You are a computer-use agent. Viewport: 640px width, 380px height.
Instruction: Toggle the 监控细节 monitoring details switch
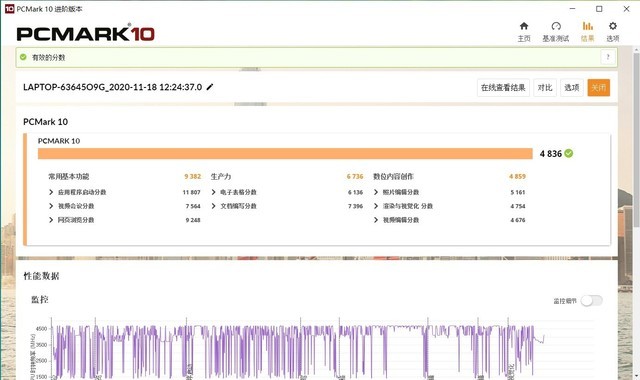(591, 301)
